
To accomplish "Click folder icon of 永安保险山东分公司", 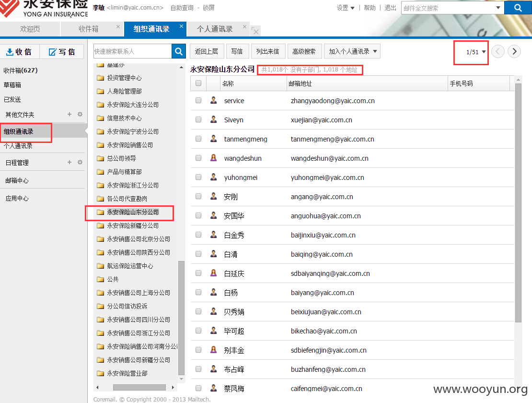I will point(100,212).
